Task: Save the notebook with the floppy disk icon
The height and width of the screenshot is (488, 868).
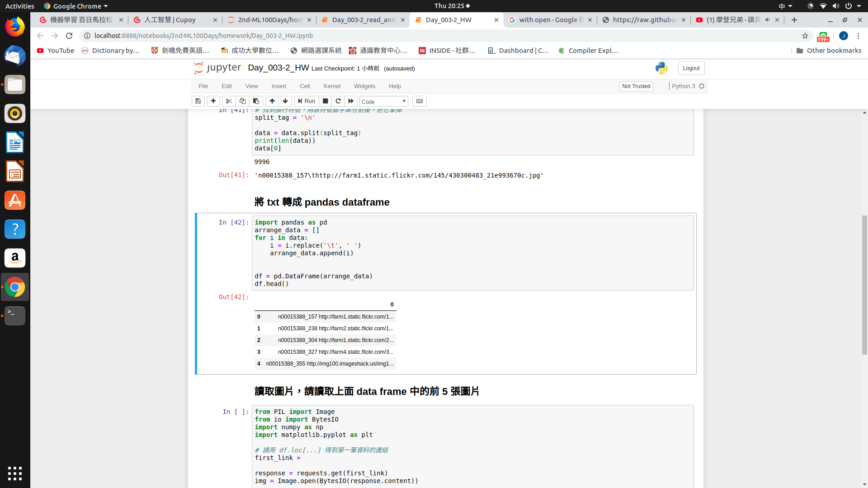Action: click(x=198, y=101)
